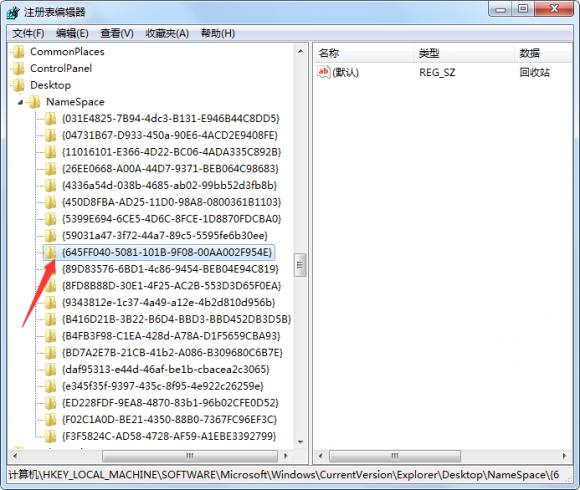Viewport: 580px width, 490px height.
Task: Click the ControlPanel folder icon
Action: coord(18,68)
